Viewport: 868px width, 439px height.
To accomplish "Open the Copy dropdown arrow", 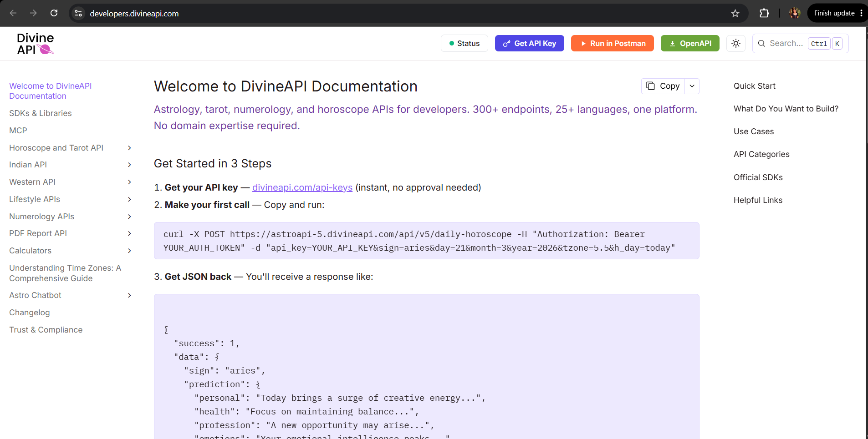I will [x=692, y=86].
